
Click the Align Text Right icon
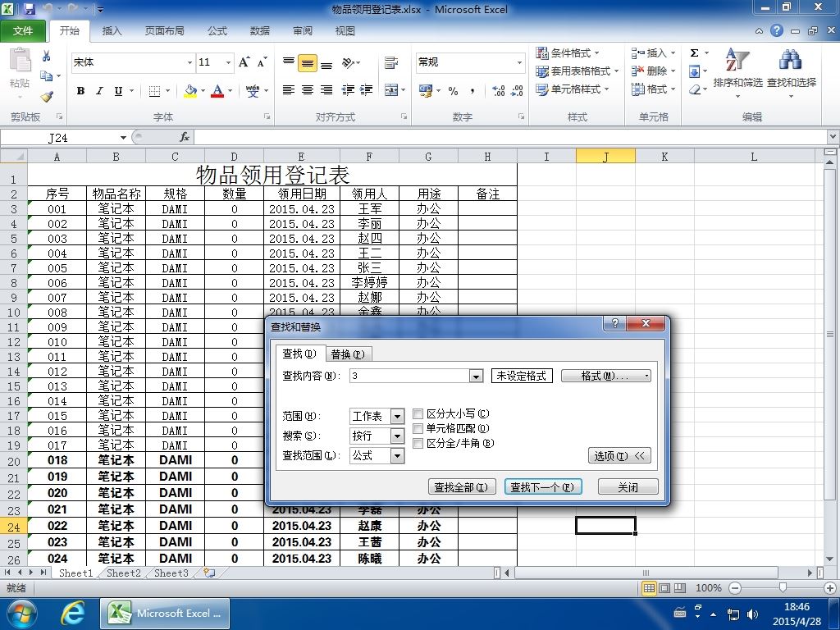pos(326,90)
